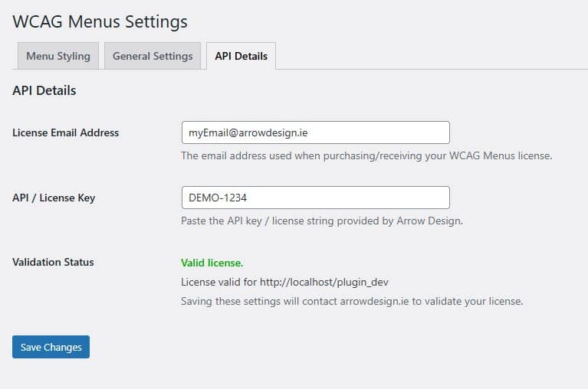The image size is (588, 389).
Task: Click the License Email Address label
Action: [x=66, y=132]
